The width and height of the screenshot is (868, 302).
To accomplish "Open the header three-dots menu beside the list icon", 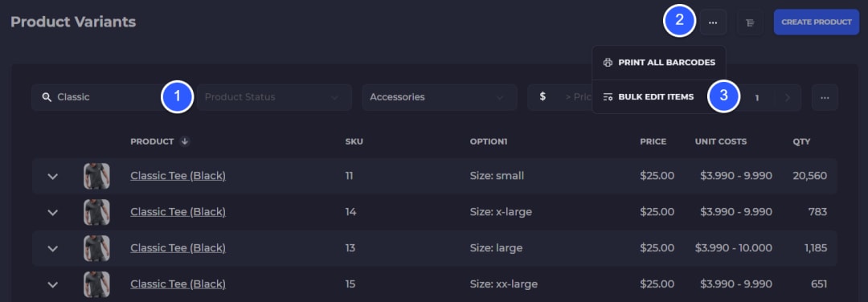I will point(713,22).
